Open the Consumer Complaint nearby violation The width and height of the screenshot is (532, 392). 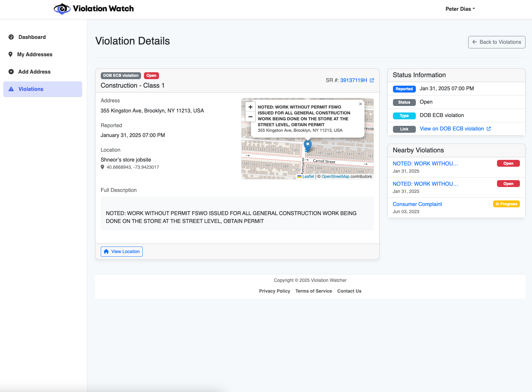tap(417, 204)
